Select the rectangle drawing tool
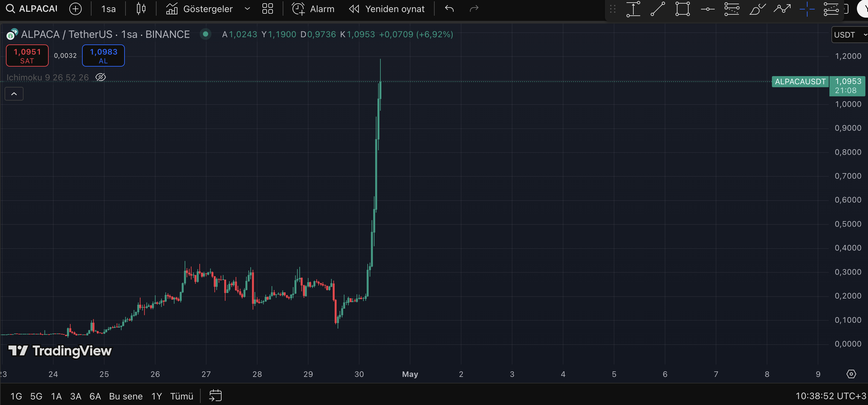The height and width of the screenshot is (405, 868). click(683, 9)
